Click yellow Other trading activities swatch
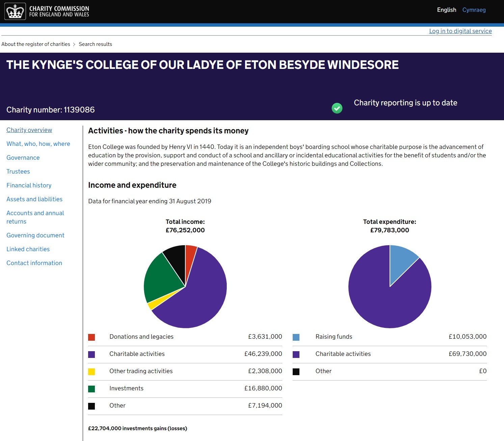 click(91, 372)
